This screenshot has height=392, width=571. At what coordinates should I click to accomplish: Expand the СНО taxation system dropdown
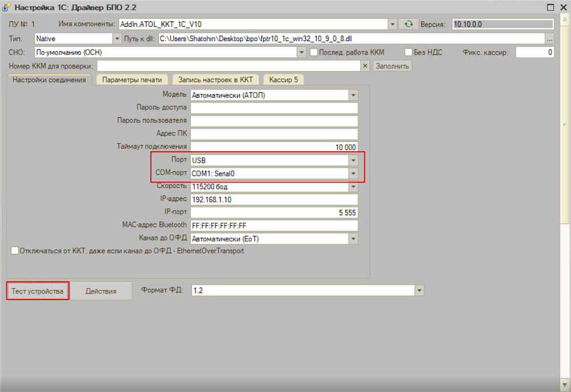pyautogui.click(x=302, y=52)
